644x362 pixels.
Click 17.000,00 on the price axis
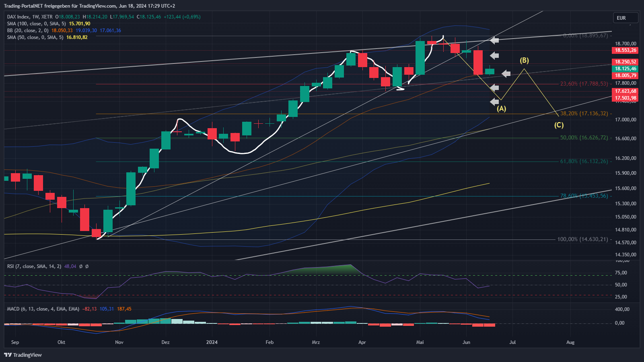coord(625,120)
